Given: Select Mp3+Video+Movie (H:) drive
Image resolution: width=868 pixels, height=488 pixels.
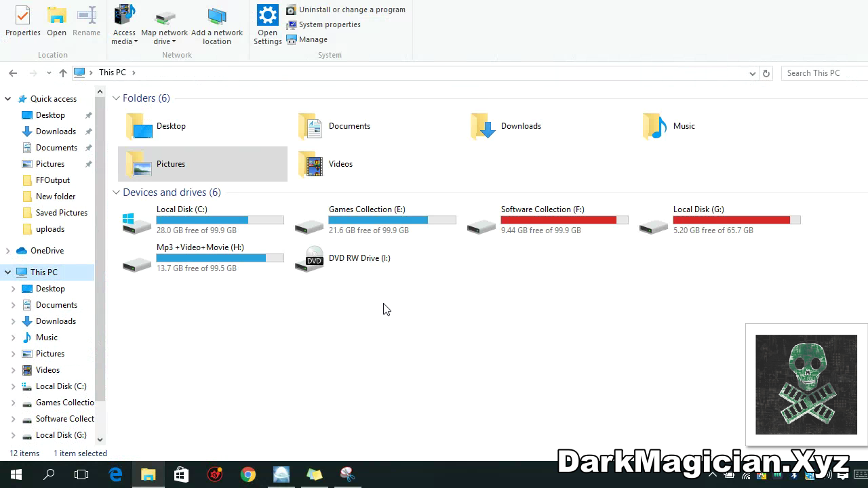Looking at the screenshot, I should click(202, 258).
